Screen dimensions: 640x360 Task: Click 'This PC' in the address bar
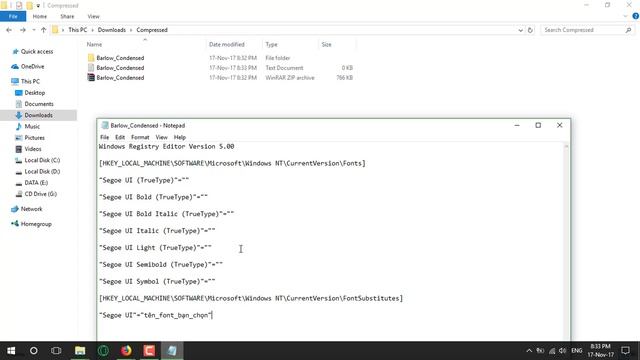click(78, 30)
